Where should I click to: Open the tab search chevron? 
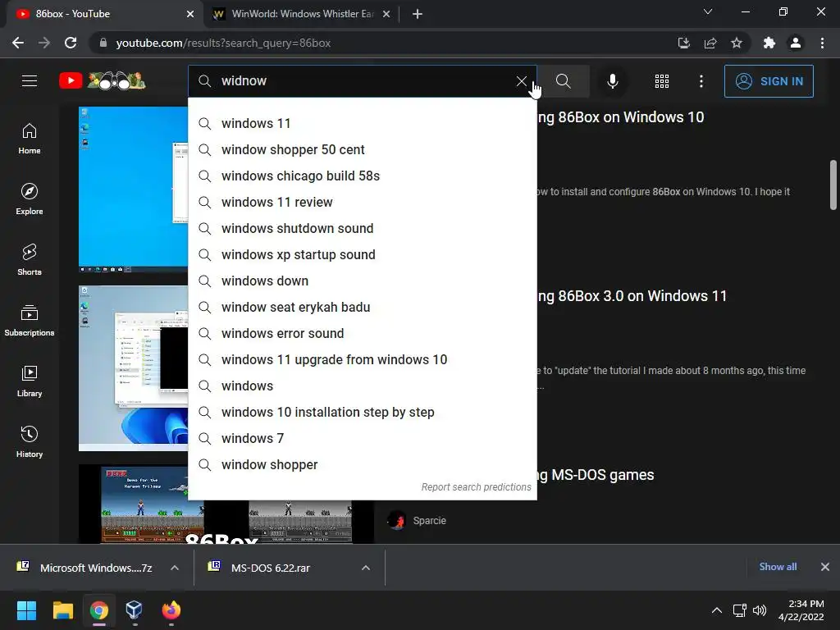point(708,11)
